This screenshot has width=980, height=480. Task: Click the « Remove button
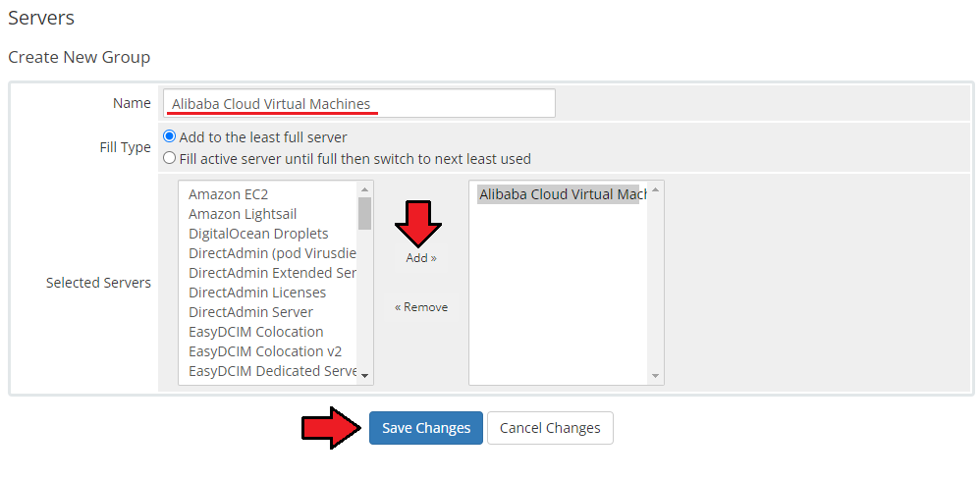pos(421,307)
